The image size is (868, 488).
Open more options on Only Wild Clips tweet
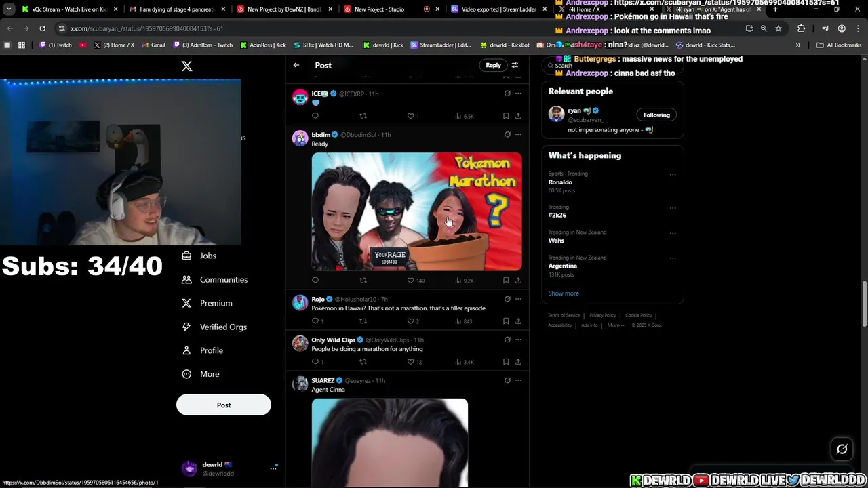coord(518,340)
